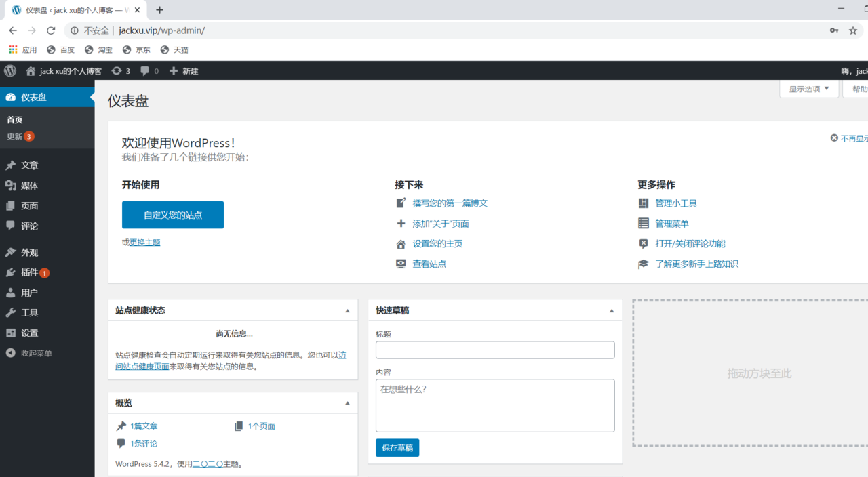This screenshot has width=868, height=477.
Task: Click the 保存草稿 button
Action: (397, 447)
